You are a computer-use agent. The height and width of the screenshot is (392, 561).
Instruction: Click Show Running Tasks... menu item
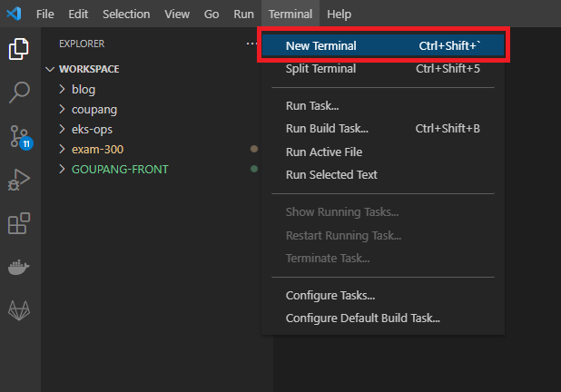pyautogui.click(x=383, y=212)
